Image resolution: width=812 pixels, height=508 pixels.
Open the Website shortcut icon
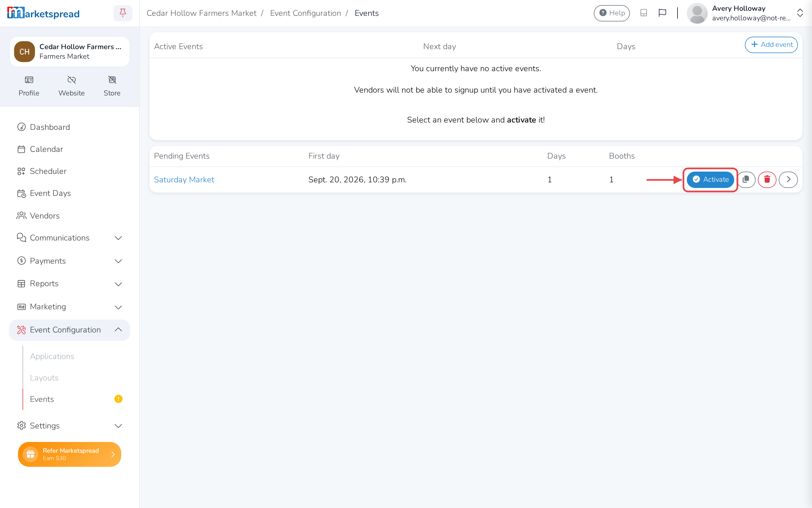tap(71, 86)
